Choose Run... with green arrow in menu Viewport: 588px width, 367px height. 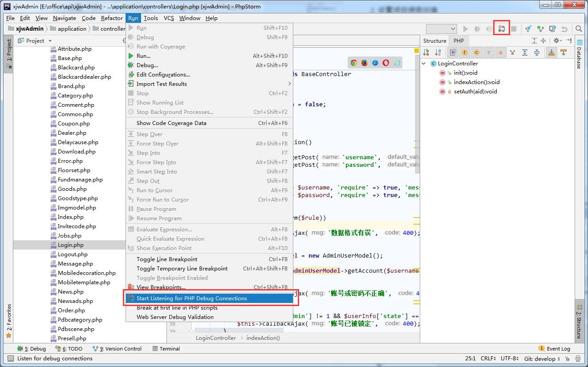pos(209,56)
